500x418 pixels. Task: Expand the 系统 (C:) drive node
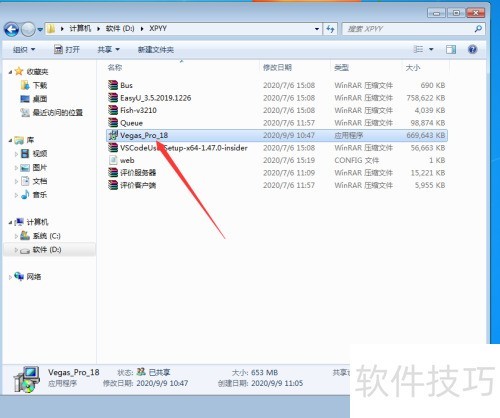(x=16, y=236)
